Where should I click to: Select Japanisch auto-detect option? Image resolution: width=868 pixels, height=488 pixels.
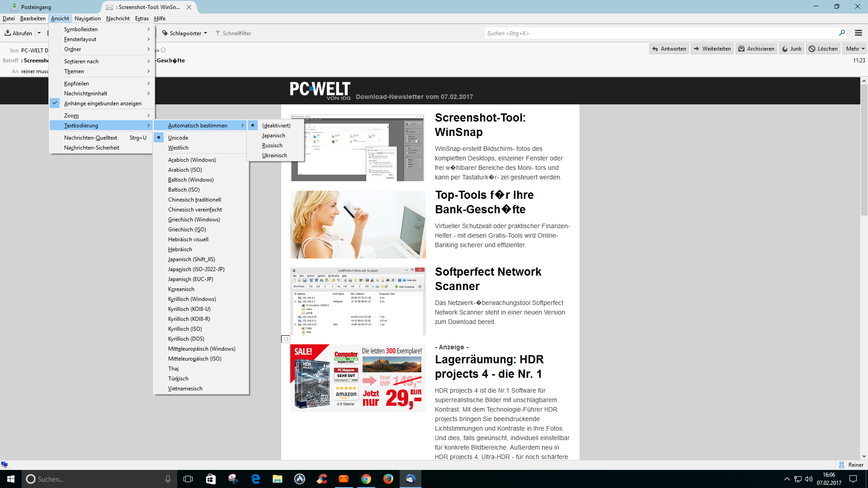click(x=274, y=136)
